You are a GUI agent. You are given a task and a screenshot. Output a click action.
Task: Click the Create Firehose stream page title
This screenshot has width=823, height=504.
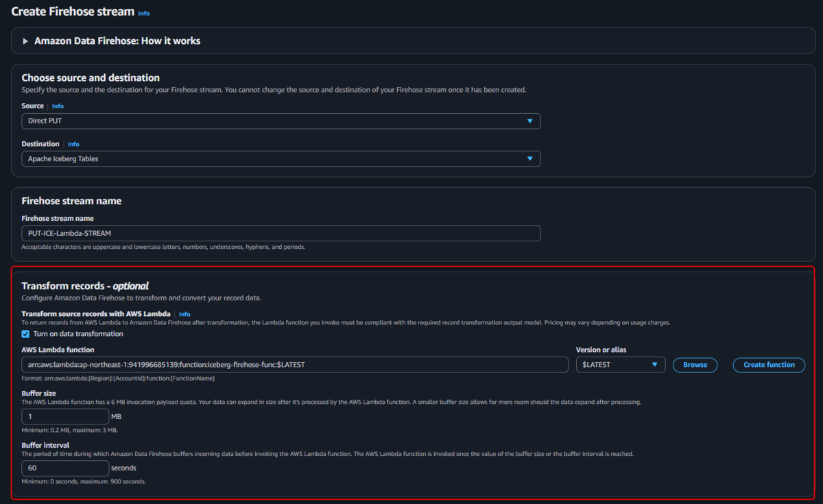(72, 12)
